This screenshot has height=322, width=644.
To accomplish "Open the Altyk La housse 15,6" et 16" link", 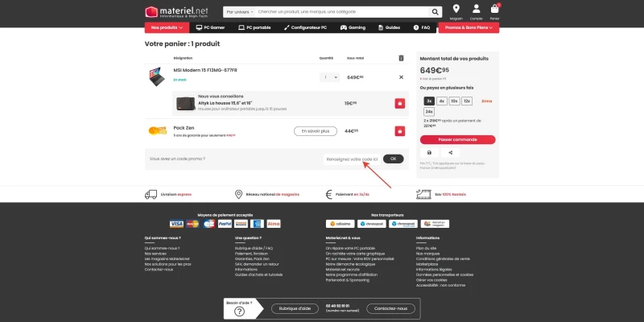I will [x=225, y=103].
